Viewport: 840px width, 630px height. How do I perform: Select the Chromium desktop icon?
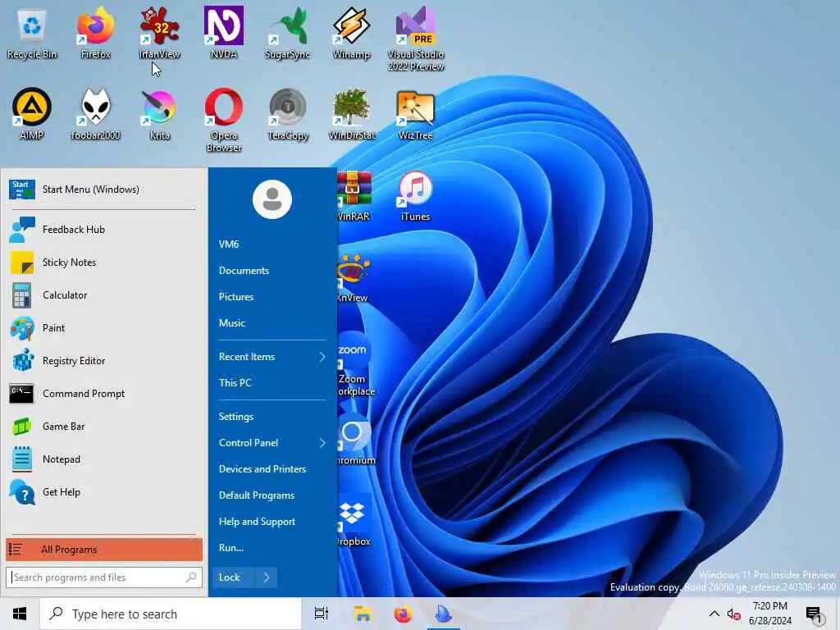coord(356,441)
